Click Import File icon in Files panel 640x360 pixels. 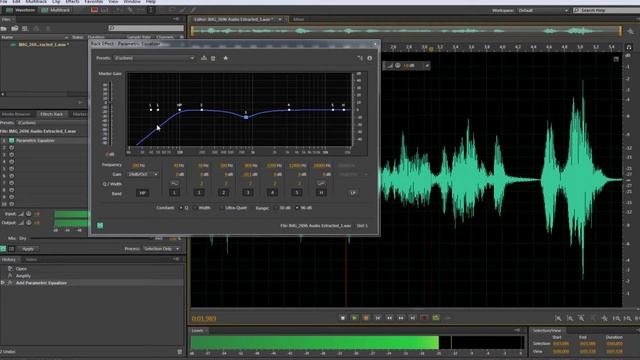coord(15,28)
